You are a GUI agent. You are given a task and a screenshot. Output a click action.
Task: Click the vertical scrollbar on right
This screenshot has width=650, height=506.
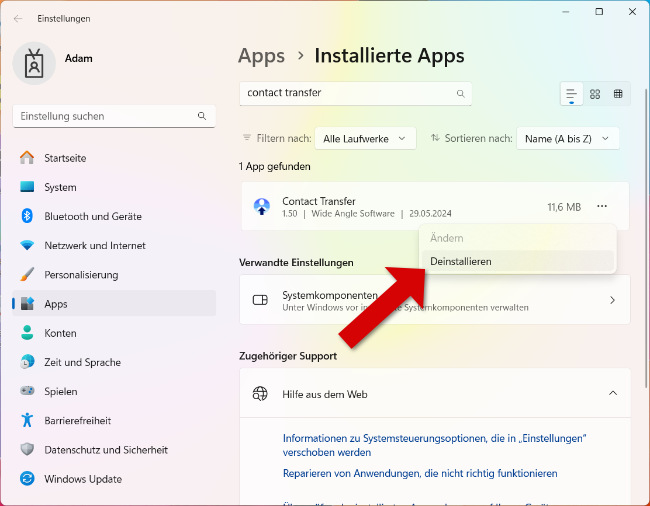pyautogui.click(x=646, y=238)
